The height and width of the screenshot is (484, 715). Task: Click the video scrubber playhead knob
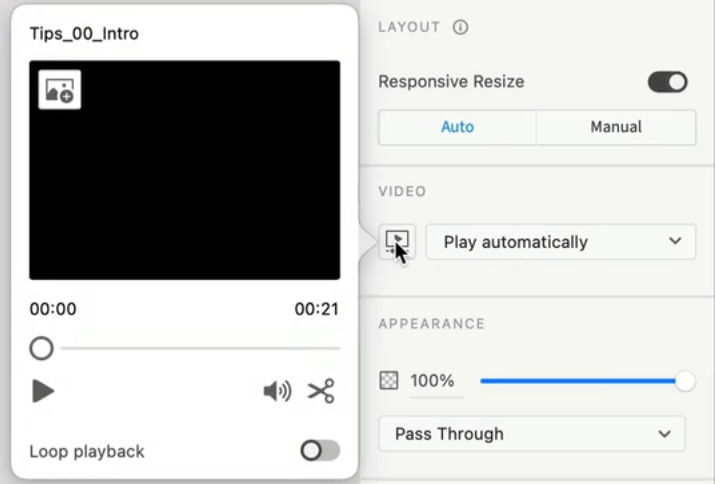41,348
